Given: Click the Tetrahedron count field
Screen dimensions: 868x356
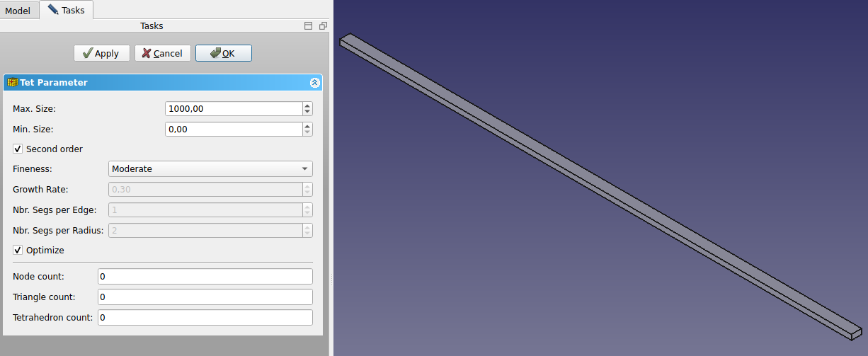Looking at the screenshot, I should tap(205, 318).
